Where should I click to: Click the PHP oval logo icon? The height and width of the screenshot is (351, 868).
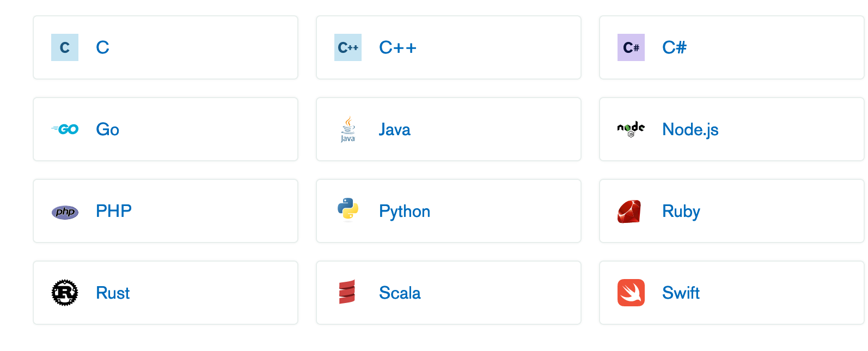coord(65,212)
